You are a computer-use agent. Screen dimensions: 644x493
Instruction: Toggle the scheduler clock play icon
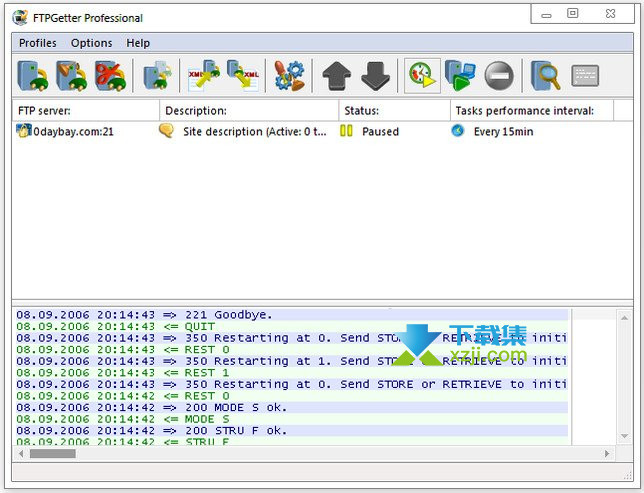pyautogui.click(x=422, y=76)
